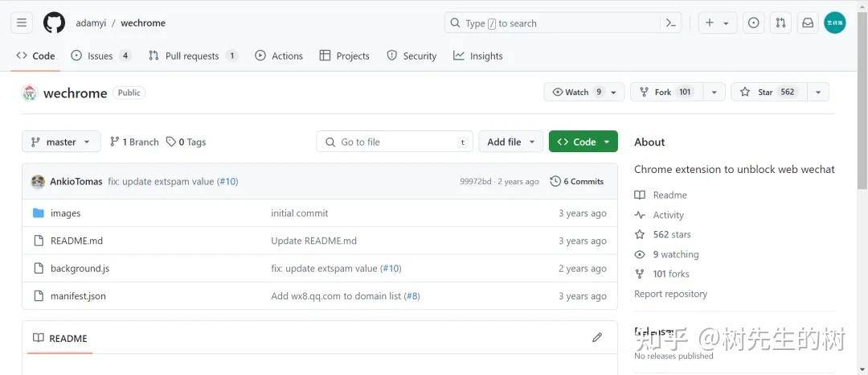This screenshot has width=868, height=375.
Task: Click the README.md file icon
Action: click(39, 241)
